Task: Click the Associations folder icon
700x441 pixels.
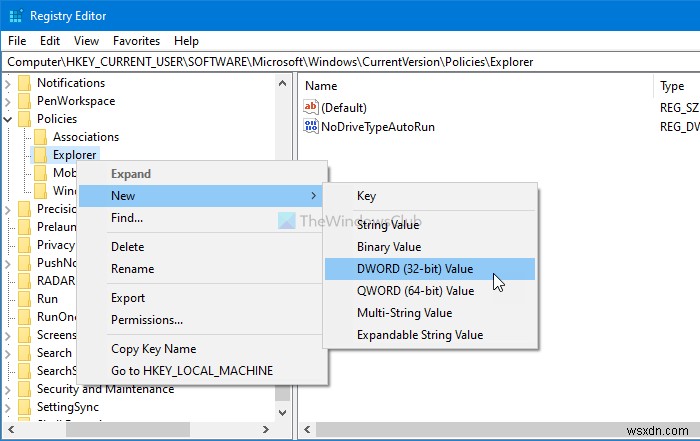Action: tap(41, 137)
